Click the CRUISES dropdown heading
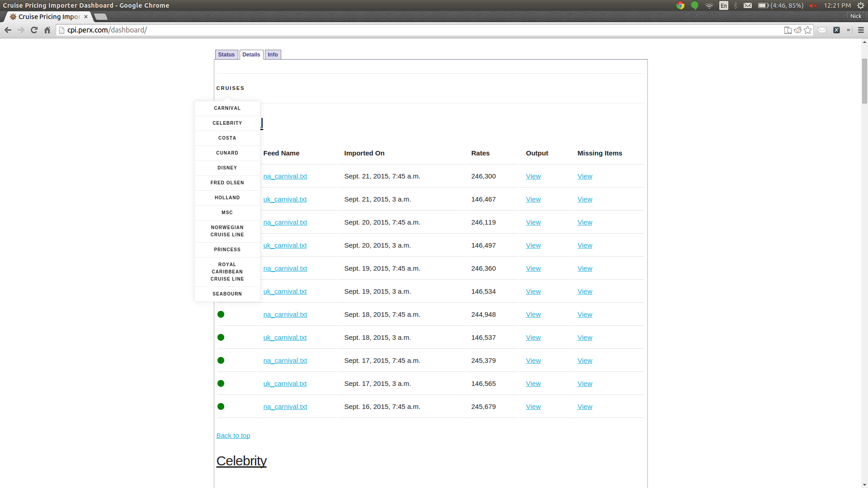868x488 pixels. click(230, 89)
